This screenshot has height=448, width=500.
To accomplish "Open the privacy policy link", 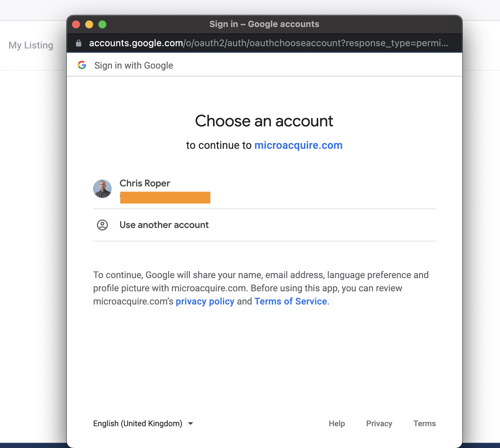I will coord(205,302).
